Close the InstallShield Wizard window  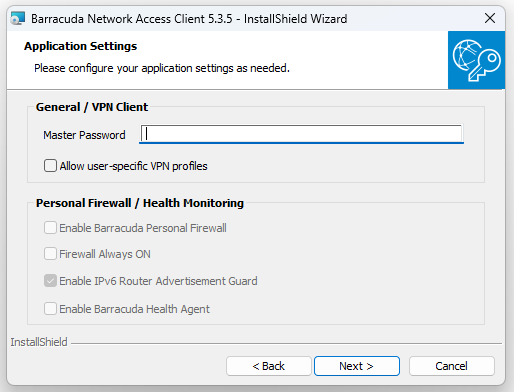[x=490, y=18]
